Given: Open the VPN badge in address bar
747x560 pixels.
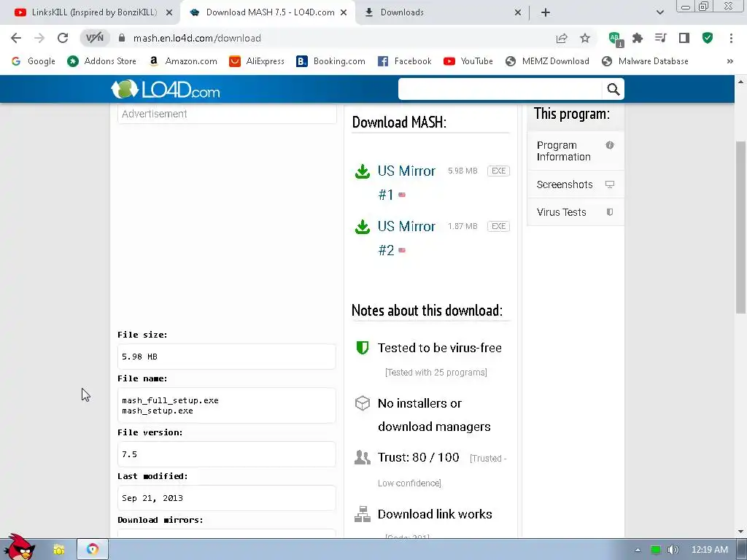Looking at the screenshot, I should (x=94, y=38).
